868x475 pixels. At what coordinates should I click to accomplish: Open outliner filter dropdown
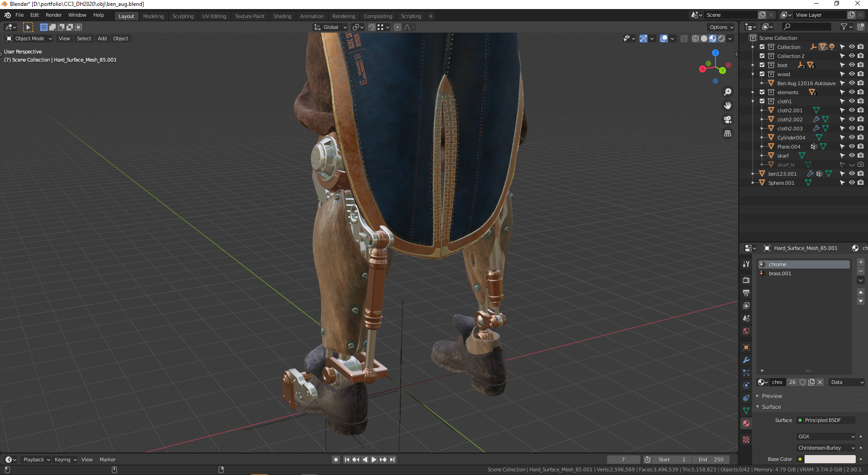point(846,27)
